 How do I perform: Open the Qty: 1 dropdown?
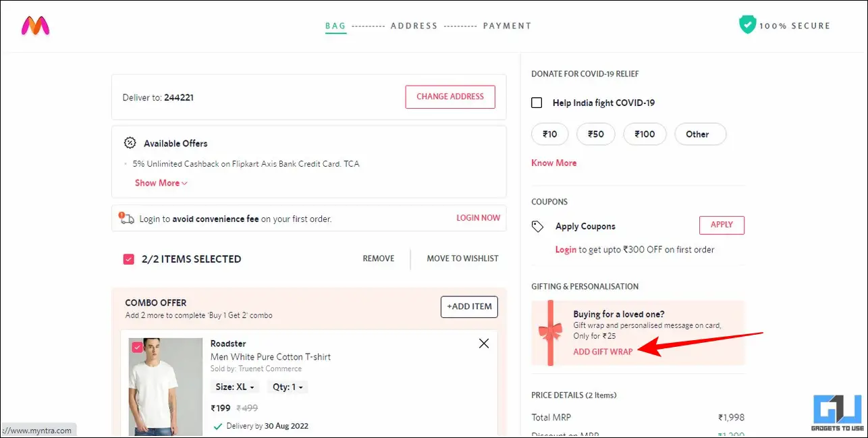point(286,387)
